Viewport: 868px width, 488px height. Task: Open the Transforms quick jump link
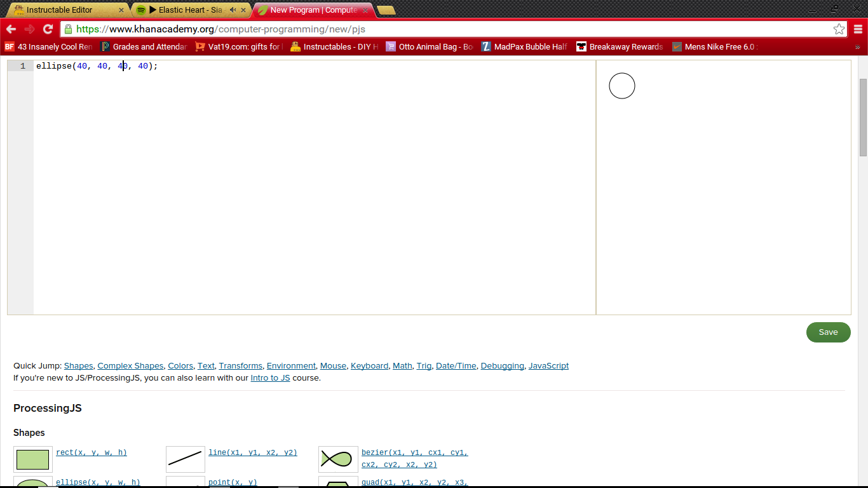240,365
